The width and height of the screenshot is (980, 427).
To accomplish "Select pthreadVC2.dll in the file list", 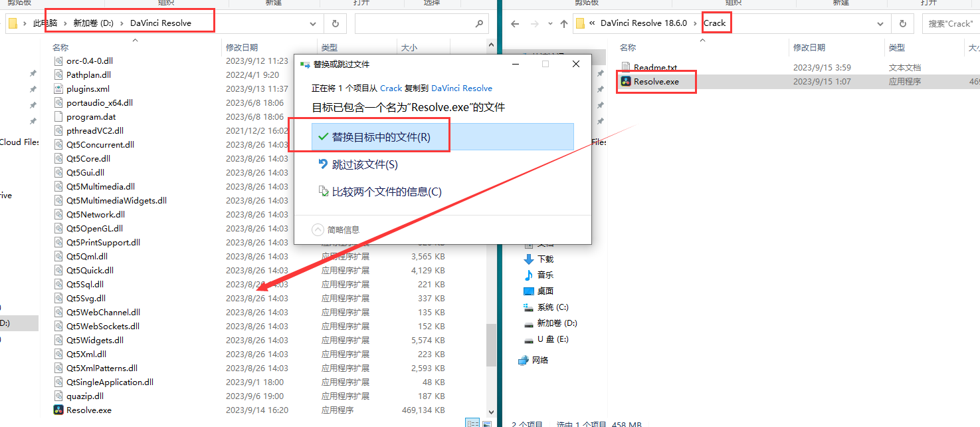I will [x=95, y=130].
